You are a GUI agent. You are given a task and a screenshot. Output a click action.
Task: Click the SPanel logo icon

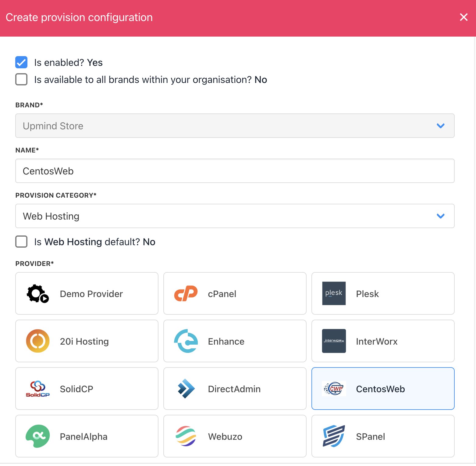point(334,436)
